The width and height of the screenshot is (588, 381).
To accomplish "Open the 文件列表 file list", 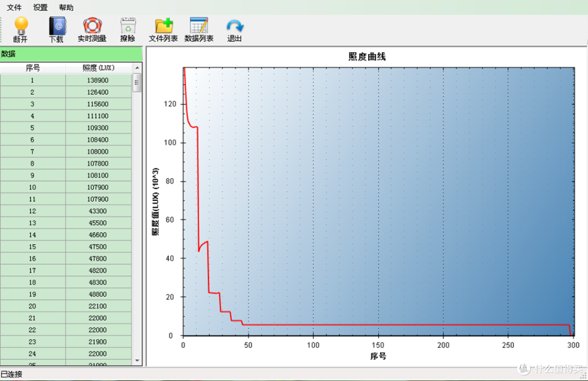I will (x=163, y=29).
